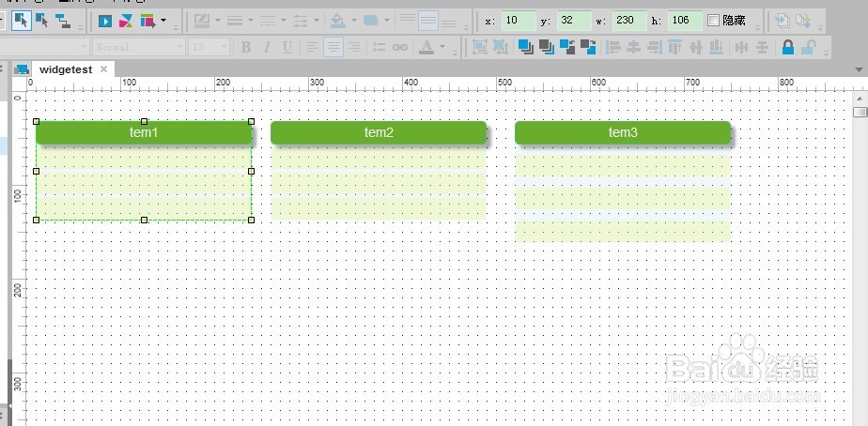The height and width of the screenshot is (426, 868).
Task: Click the blue Preview play icon
Action: tap(104, 21)
